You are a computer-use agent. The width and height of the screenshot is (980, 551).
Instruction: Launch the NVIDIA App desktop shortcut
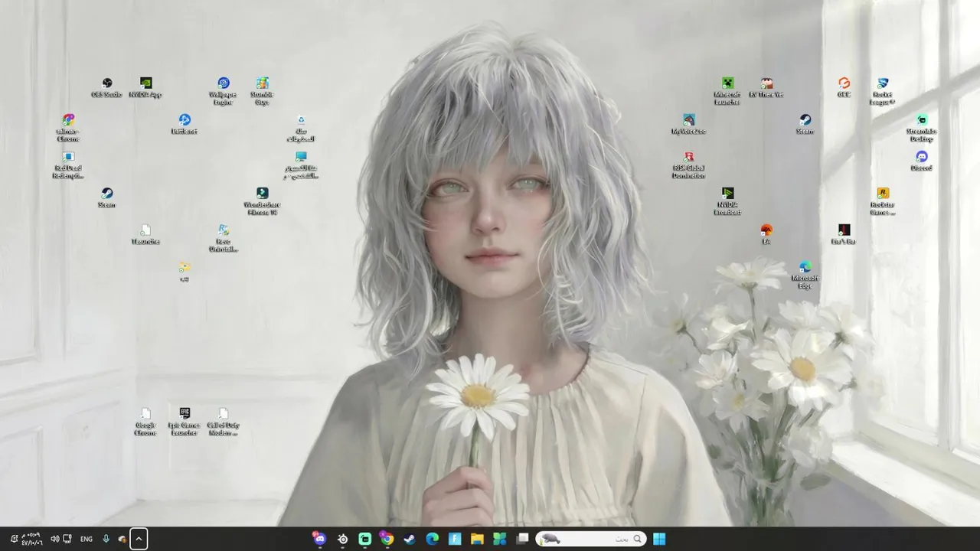[x=145, y=87]
